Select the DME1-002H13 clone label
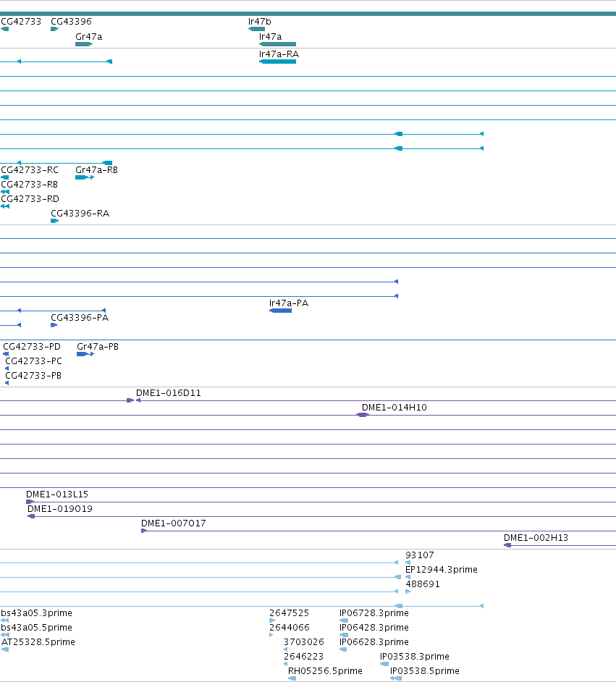Screen dimensions: 616x682 coord(536,538)
